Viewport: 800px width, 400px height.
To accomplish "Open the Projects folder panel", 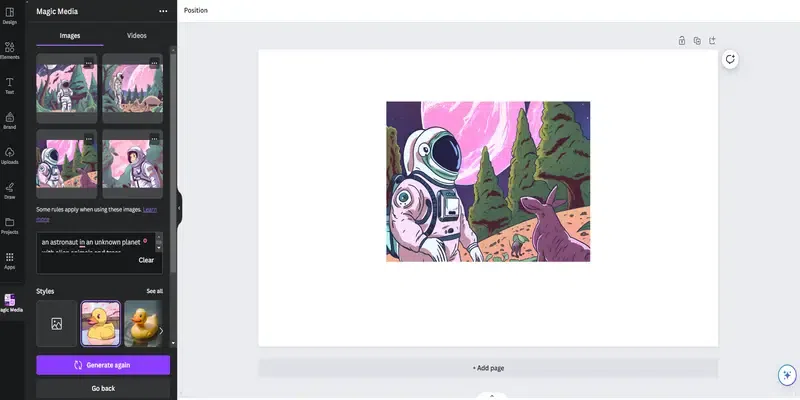I will (x=10, y=226).
